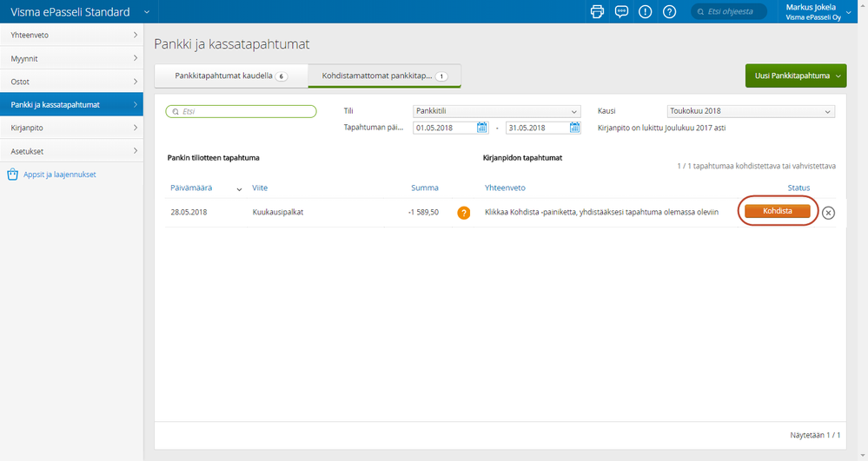
Task: Open the Kausi Toukokuu 2018 dropdown
Action: [x=750, y=111]
